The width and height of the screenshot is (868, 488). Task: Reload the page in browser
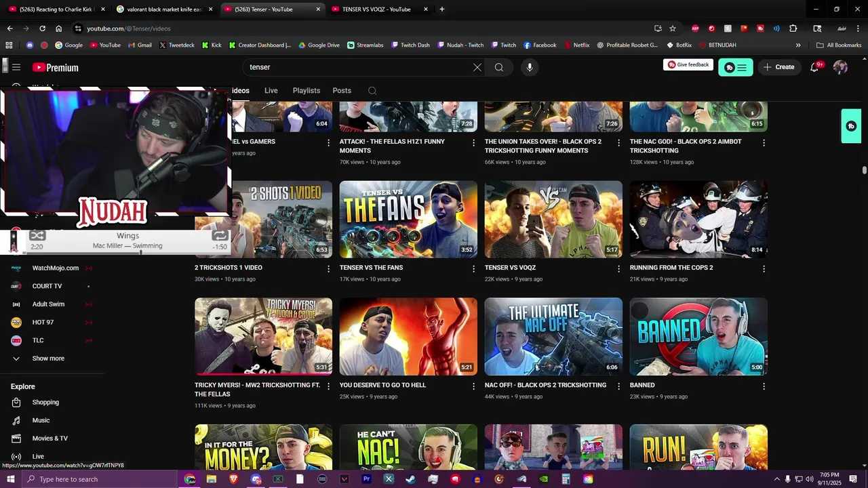42,28
